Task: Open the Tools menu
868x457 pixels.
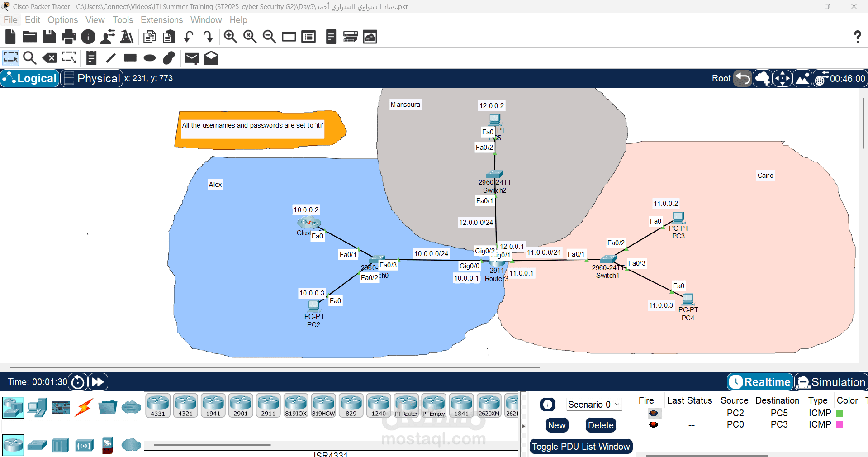Action: point(123,20)
